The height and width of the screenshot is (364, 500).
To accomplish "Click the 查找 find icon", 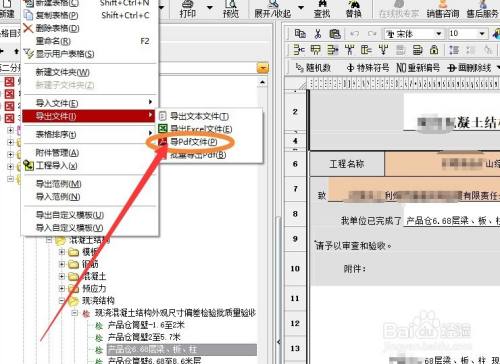I will point(322,9).
